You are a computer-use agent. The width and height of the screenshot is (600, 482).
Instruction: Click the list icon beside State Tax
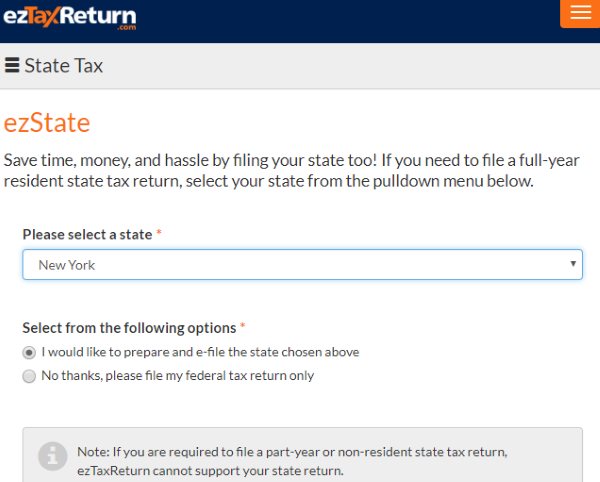[12, 66]
